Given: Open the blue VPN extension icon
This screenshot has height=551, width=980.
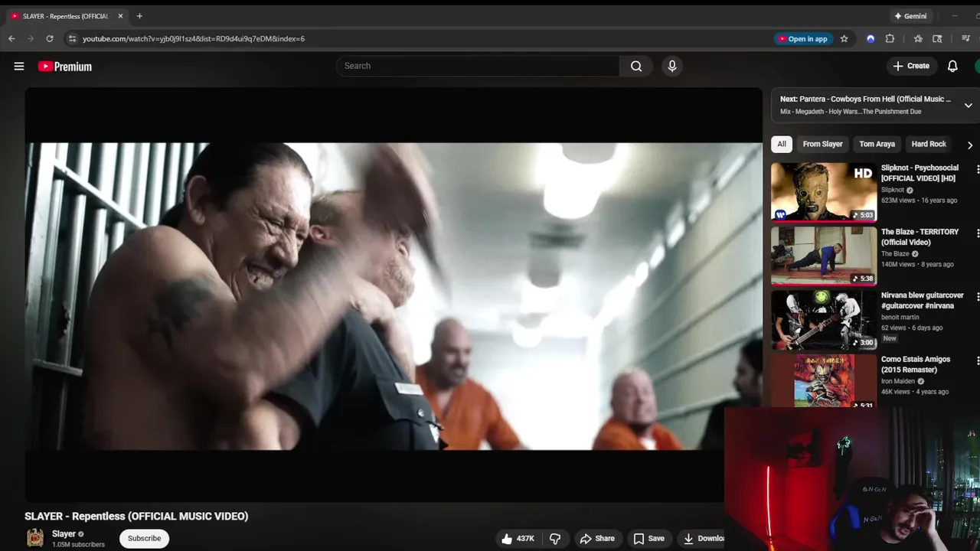Looking at the screenshot, I should [871, 38].
